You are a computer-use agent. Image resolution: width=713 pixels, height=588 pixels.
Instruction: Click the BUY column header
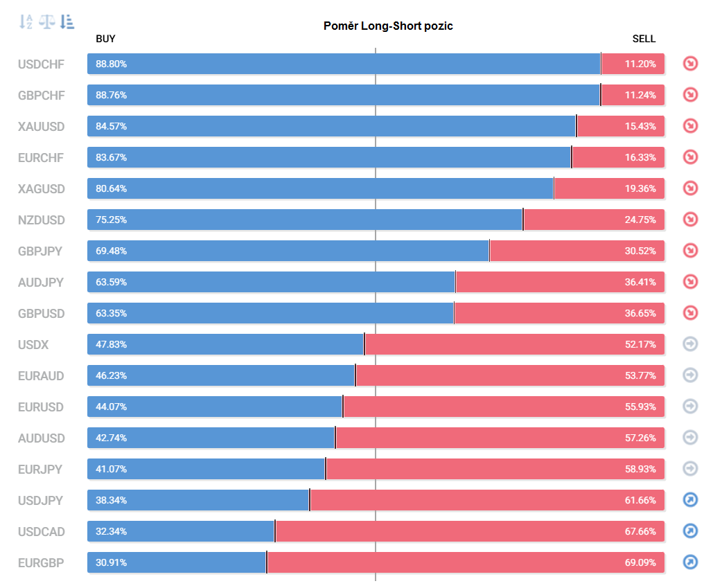pyautogui.click(x=105, y=39)
